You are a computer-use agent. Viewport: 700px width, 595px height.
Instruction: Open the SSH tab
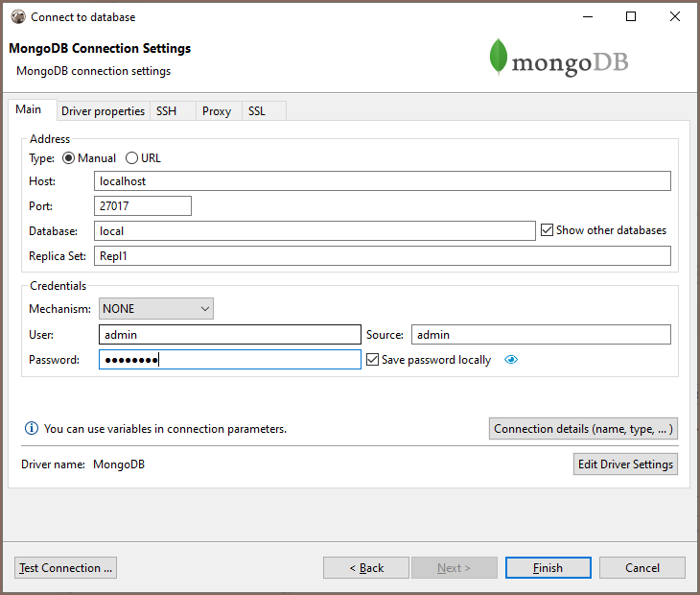click(167, 111)
